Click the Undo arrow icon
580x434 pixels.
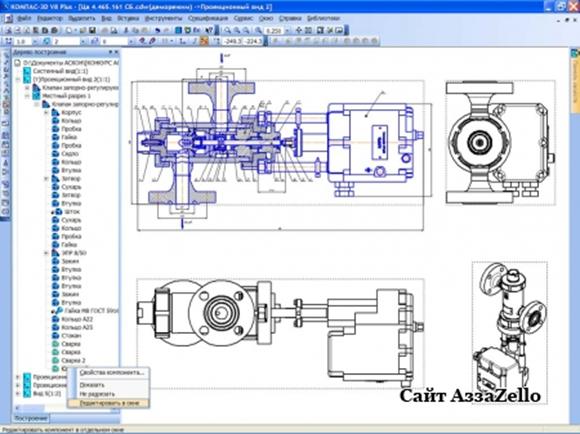click(158, 30)
